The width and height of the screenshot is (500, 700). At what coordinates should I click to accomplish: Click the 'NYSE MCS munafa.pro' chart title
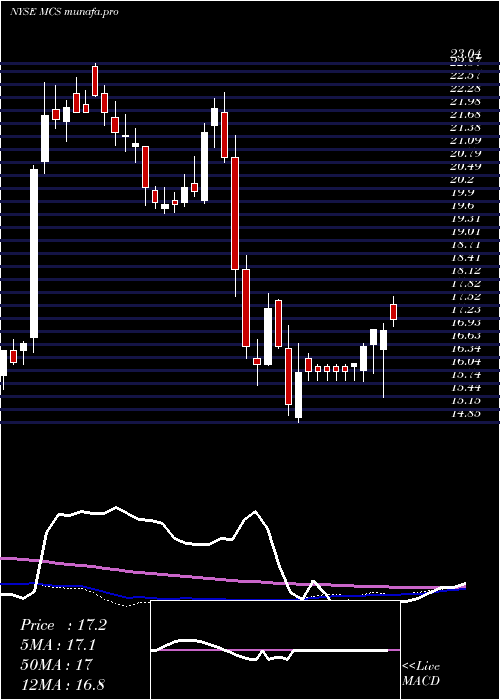click(x=64, y=12)
